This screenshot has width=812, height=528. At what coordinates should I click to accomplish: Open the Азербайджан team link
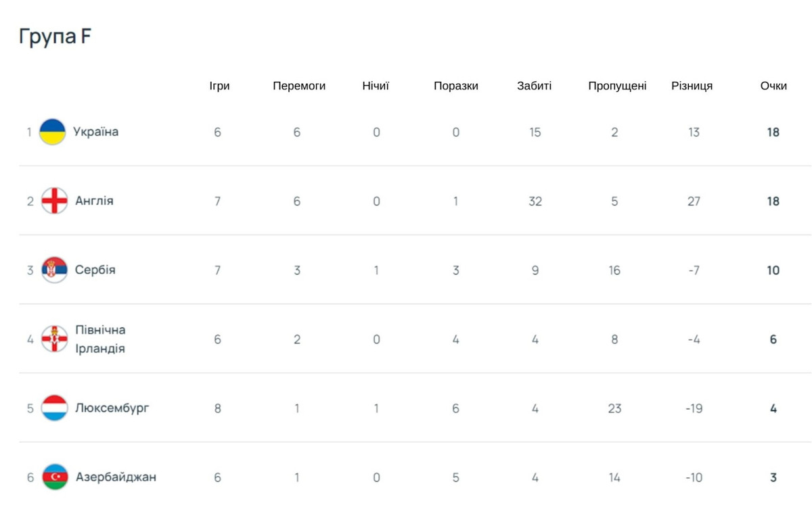coord(115,477)
